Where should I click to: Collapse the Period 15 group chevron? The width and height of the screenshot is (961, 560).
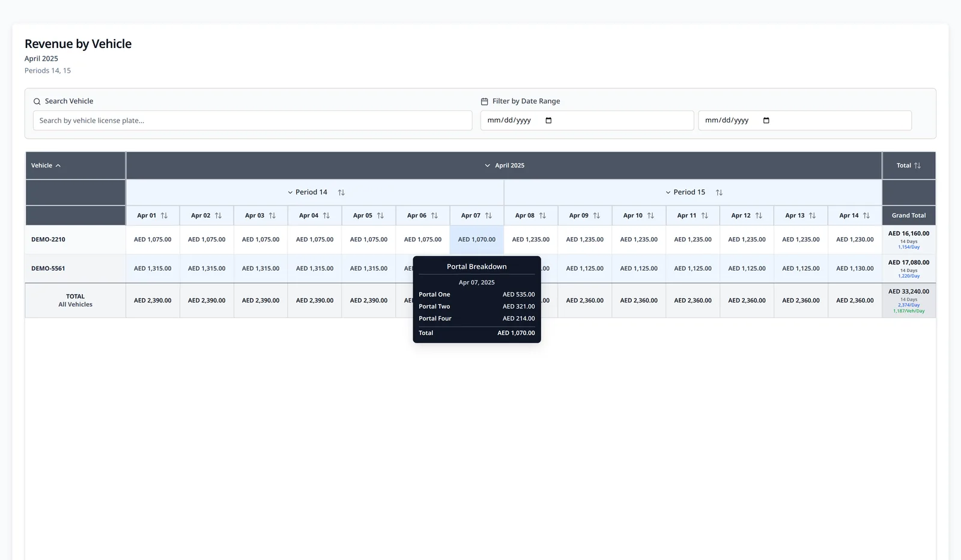[668, 193]
